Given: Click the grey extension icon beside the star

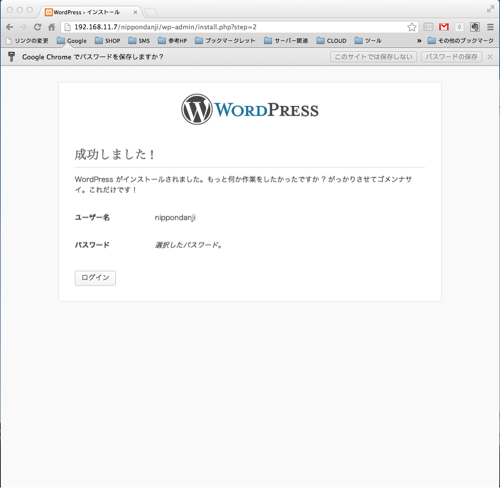Looking at the screenshot, I should (x=428, y=27).
